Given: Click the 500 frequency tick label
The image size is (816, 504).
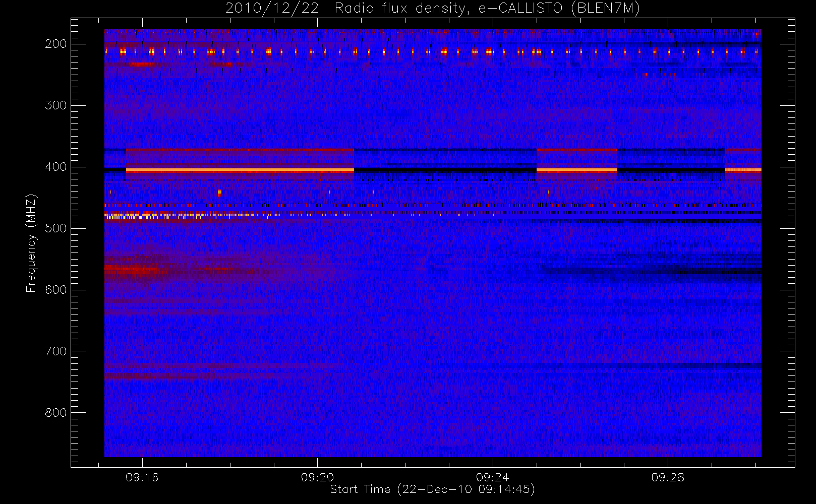Looking at the screenshot, I should pos(55,228).
